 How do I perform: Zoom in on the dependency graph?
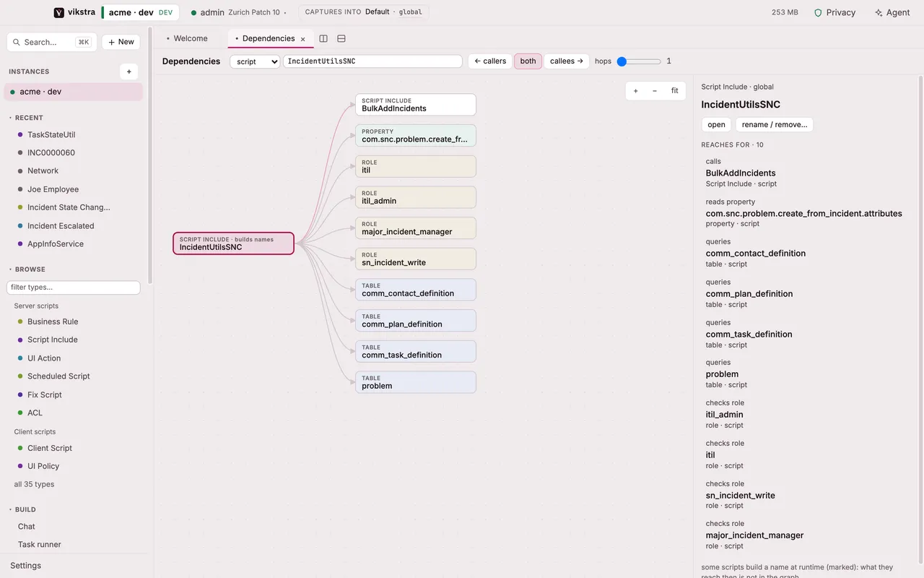tap(636, 91)
